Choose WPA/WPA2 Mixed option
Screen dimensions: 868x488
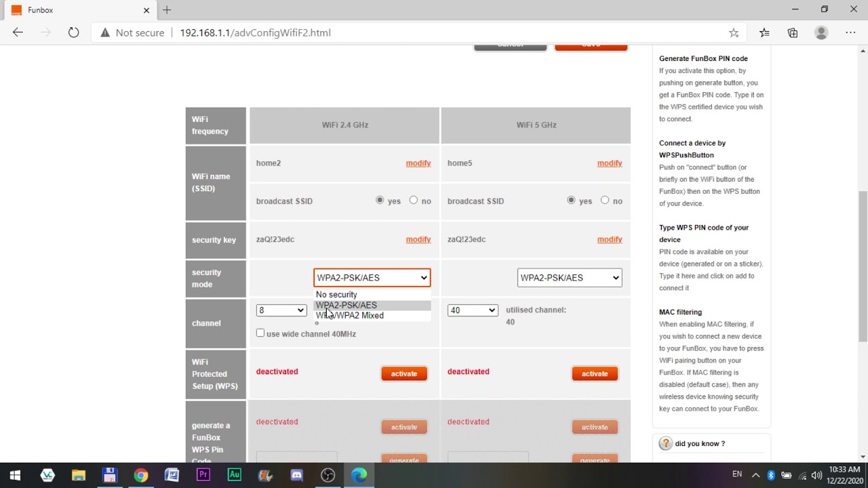372,316
